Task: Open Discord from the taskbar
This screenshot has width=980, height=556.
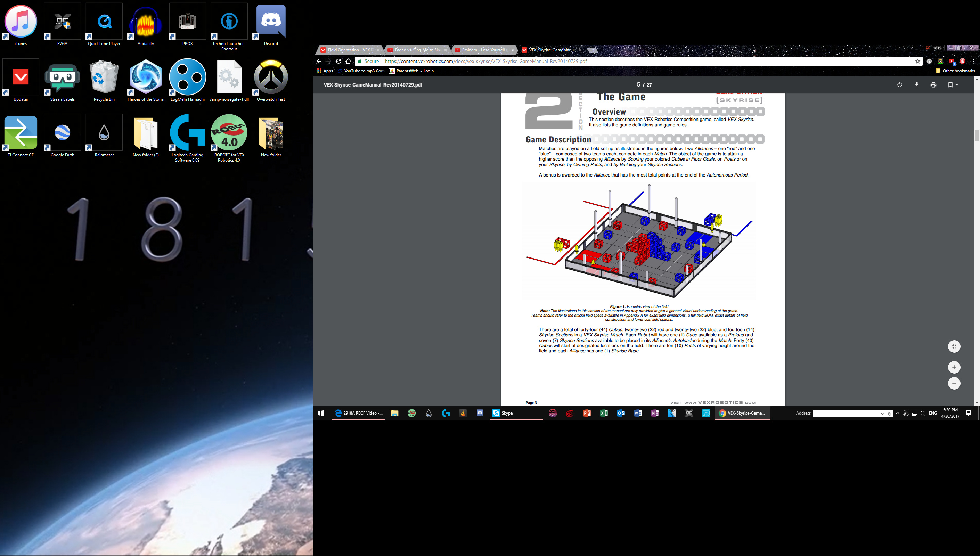Action: point(480,413)
